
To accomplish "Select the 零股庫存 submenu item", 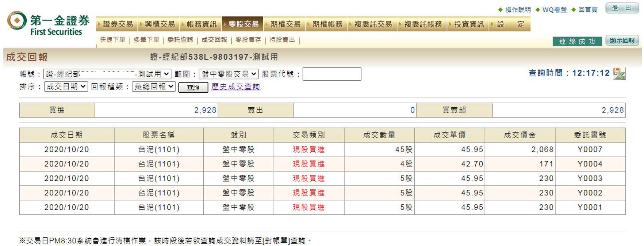I will click(x=248, y=40).
